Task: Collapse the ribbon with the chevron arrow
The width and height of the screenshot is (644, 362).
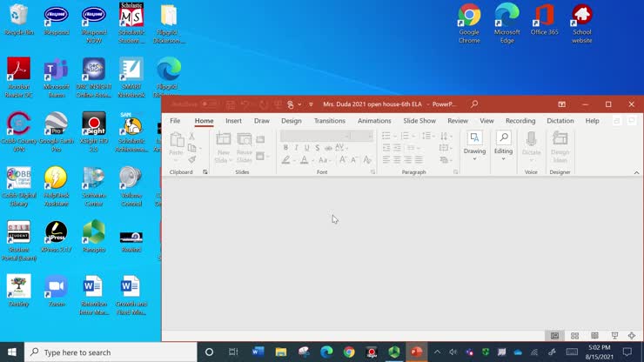Action: (x=636, y=172)
